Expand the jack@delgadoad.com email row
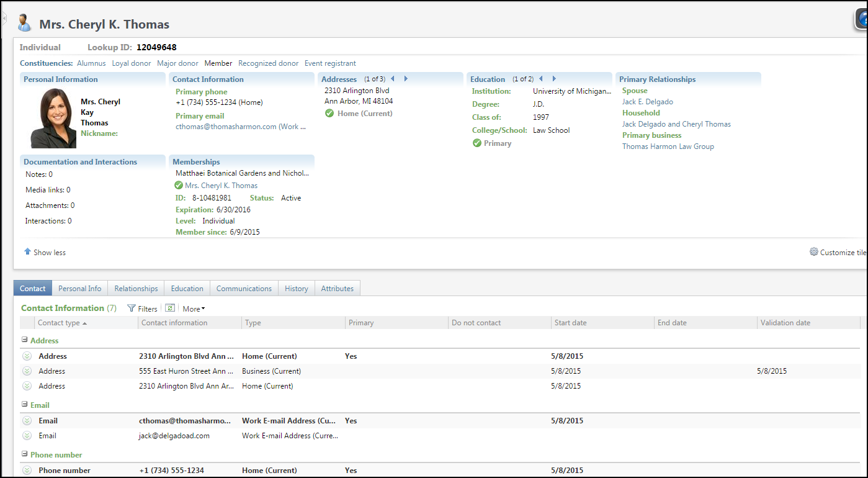 click(x=27, y=436)
